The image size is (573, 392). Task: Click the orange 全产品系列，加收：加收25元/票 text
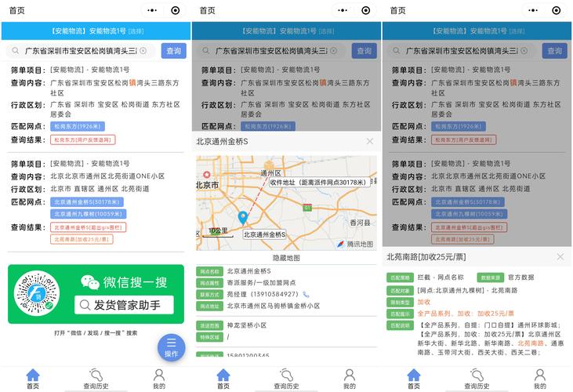[x=466, y=314]
